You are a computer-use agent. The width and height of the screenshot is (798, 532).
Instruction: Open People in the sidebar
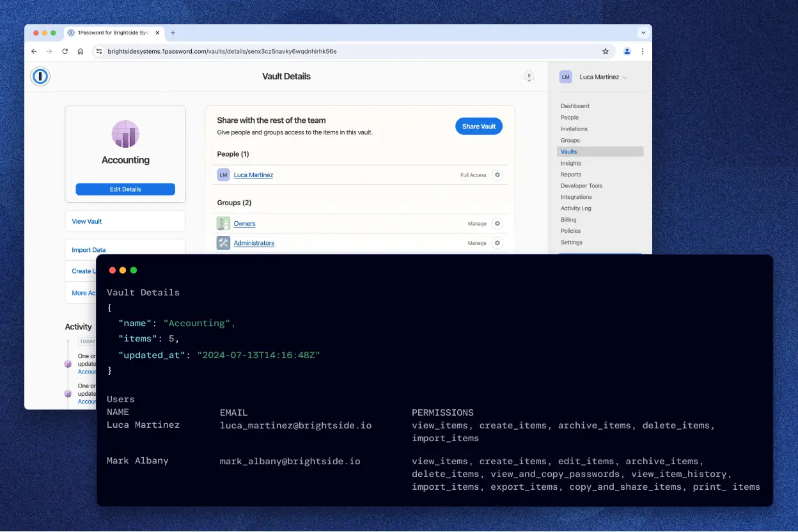pos(570,118)
